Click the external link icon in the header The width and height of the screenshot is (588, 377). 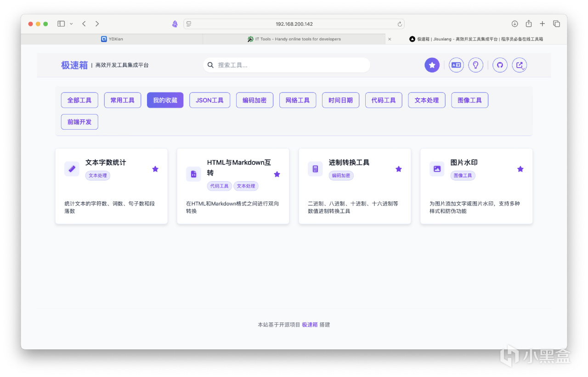pyautogui.click(x=520, y=65)
